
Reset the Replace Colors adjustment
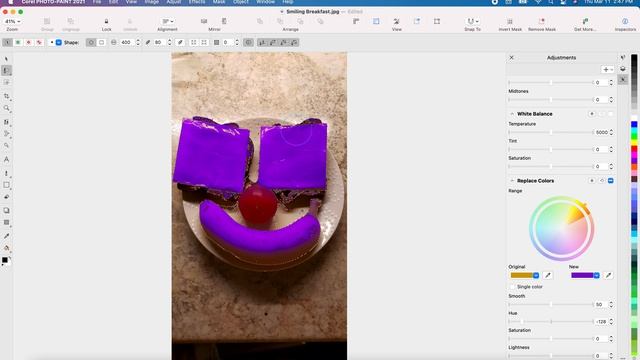click(602, 181)
